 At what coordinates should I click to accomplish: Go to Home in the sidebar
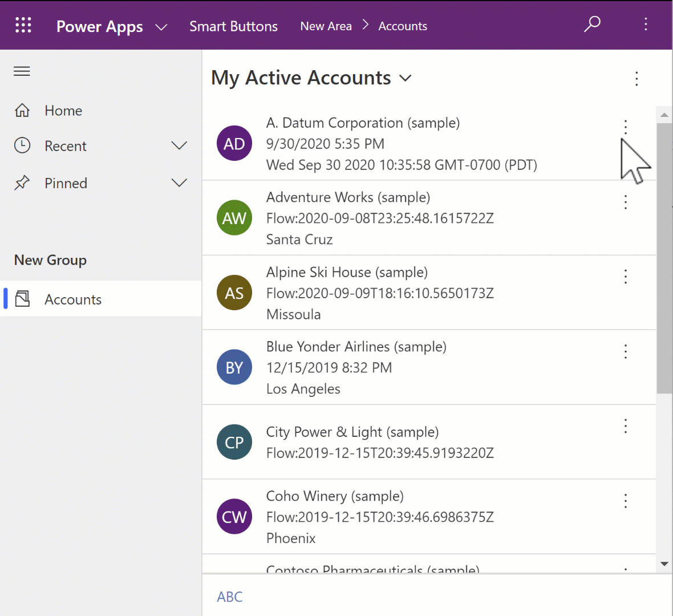[x=101, y=110]
